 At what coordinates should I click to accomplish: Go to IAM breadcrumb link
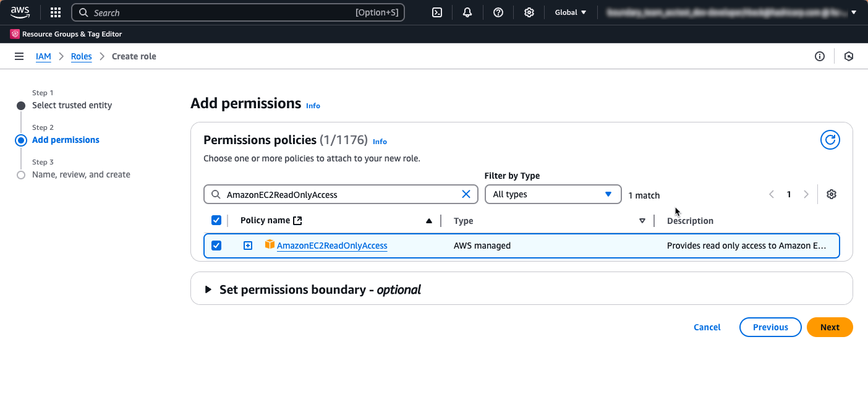(x=43, y=56)
